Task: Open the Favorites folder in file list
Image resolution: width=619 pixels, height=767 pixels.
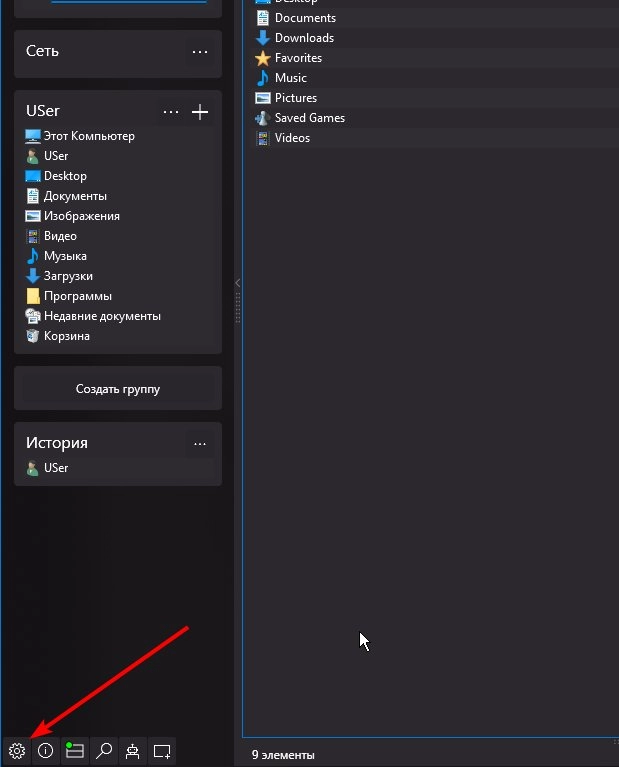Action: [x=298, y=58]
